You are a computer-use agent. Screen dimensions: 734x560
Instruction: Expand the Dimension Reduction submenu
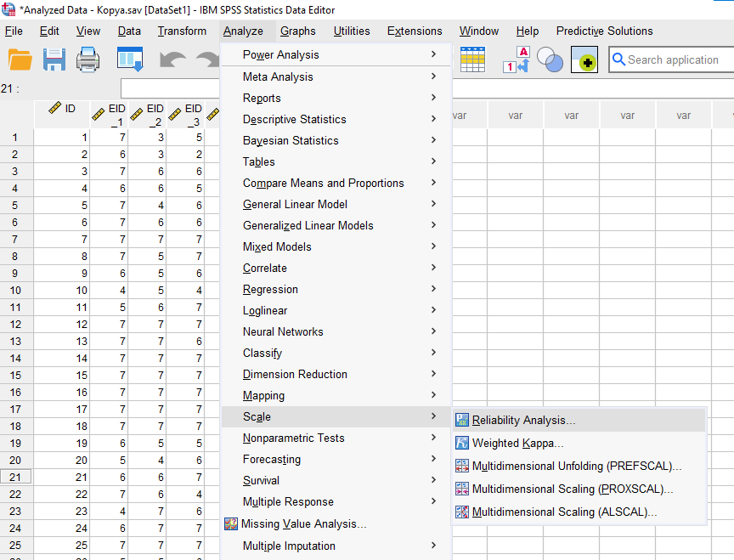point(295,375)
